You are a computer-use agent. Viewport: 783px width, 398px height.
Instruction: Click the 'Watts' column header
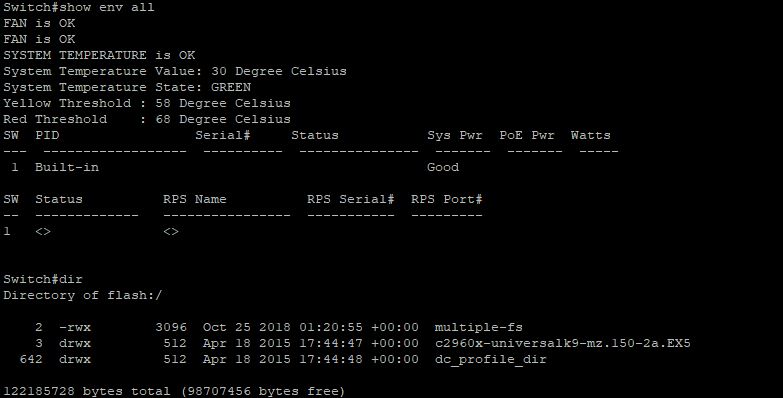point(591,135)
